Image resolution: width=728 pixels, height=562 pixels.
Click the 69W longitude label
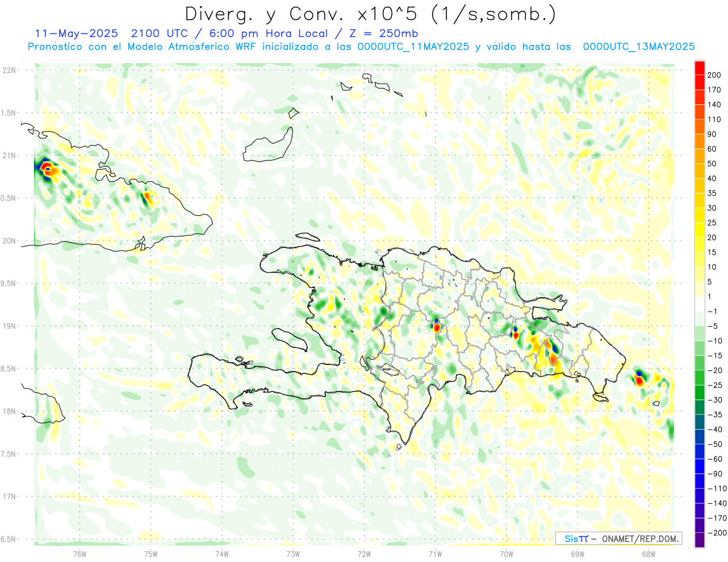(x=577, y=554)
